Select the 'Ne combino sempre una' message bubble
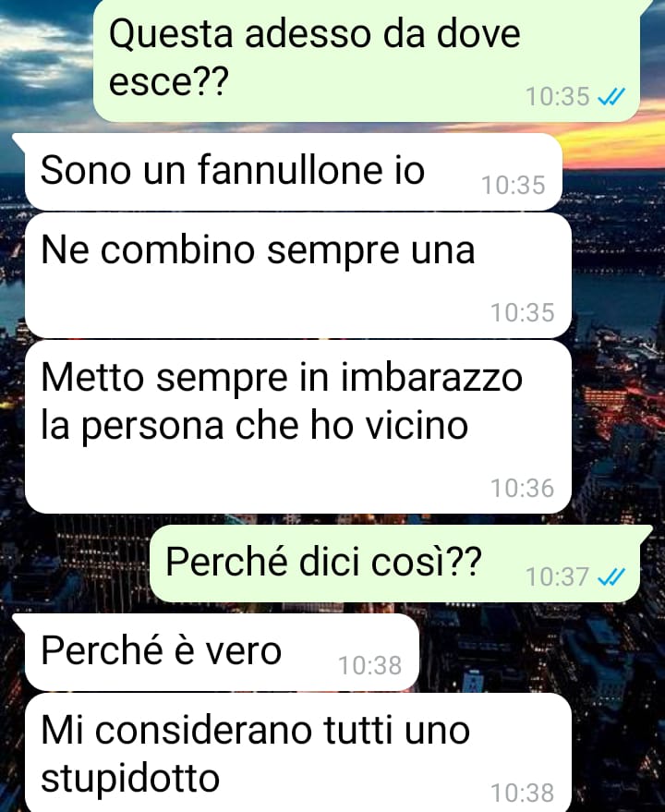Screen dimensions: 665x812 pyautogui.click(x=297, y=275)
